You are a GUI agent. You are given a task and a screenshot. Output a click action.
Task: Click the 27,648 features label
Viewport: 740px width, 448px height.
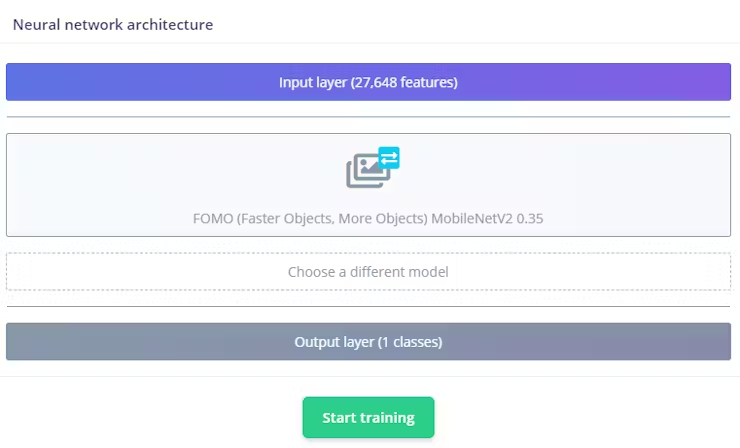tap(404, 83)
